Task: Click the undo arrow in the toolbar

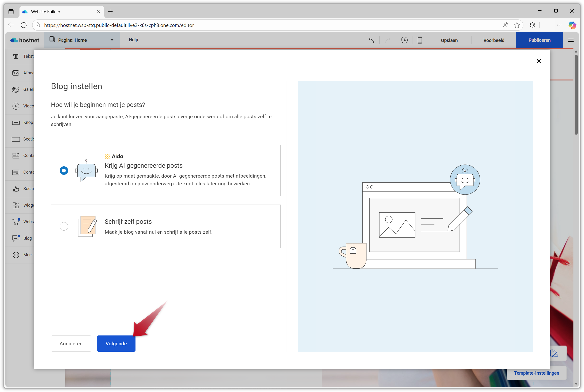Action: (371, 40)
